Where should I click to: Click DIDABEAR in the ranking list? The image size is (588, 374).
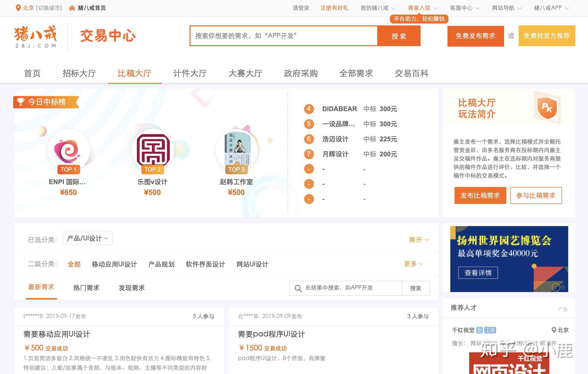pyautogui.click(x=340, y=109)
